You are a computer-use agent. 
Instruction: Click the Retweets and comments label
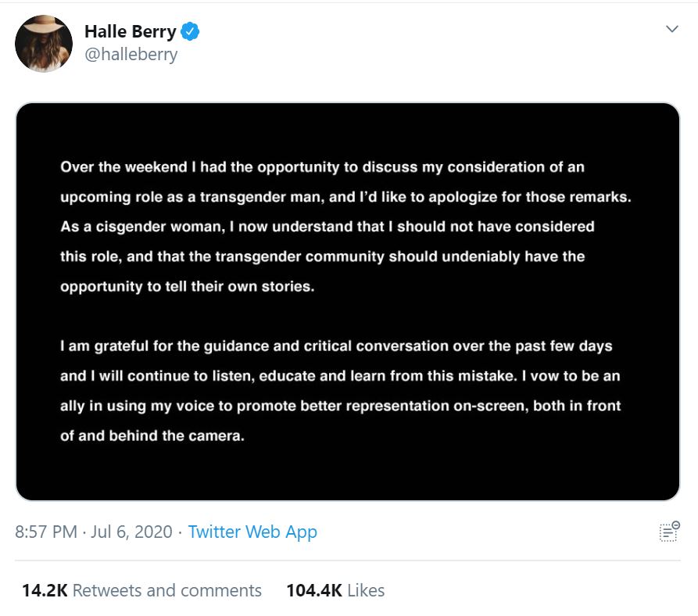pyautogui.click(x=166, y=590)
